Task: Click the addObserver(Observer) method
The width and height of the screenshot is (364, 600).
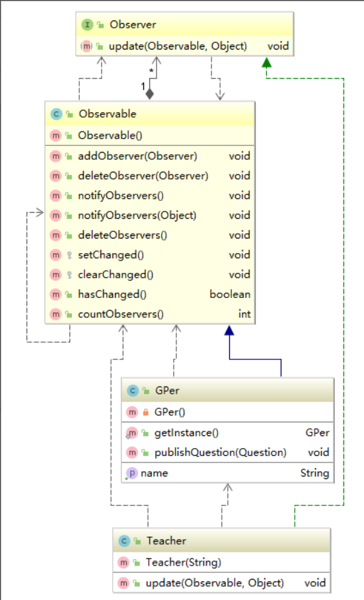Action: pyautogui.click(x=137, y=156)
